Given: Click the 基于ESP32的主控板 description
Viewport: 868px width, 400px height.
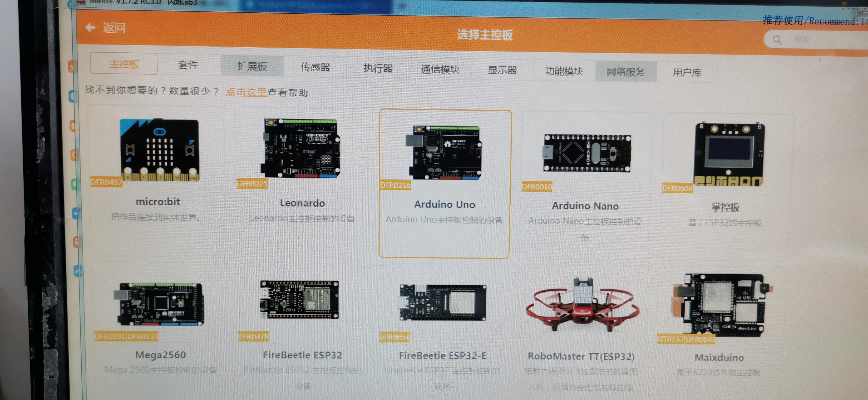Looking at the screenshot, I should point(725,223).
